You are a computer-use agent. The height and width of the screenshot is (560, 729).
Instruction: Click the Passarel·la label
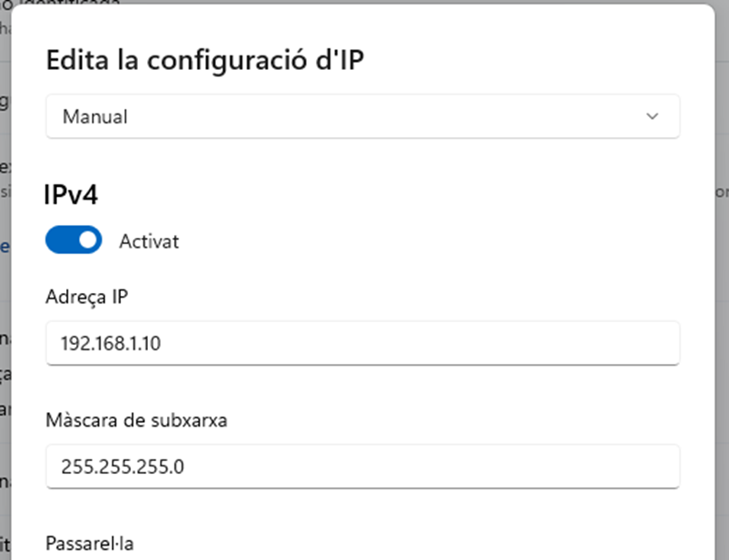90,544
